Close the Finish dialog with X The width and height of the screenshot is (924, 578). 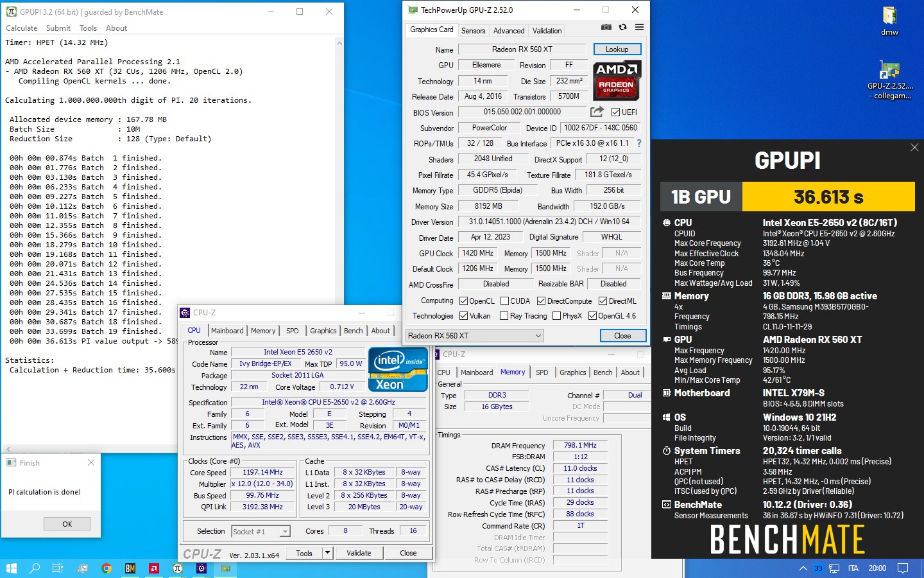[x=91, y=462]
